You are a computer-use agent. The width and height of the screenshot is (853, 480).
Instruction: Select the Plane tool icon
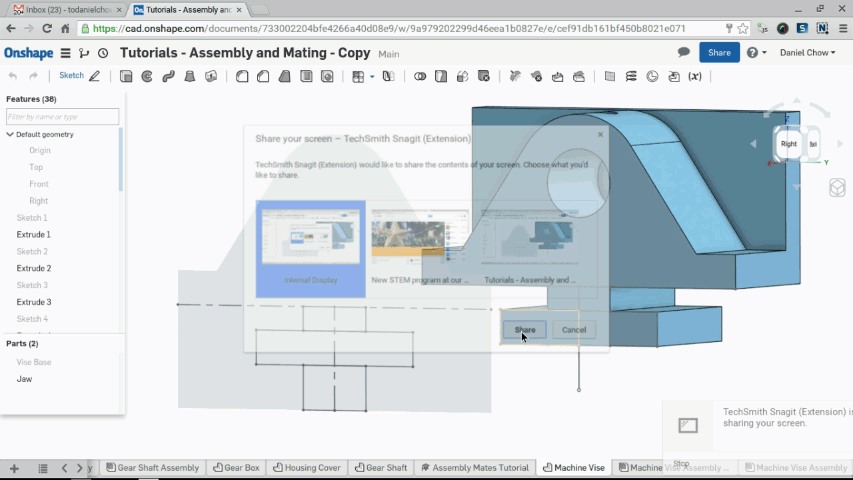(610, 76)
